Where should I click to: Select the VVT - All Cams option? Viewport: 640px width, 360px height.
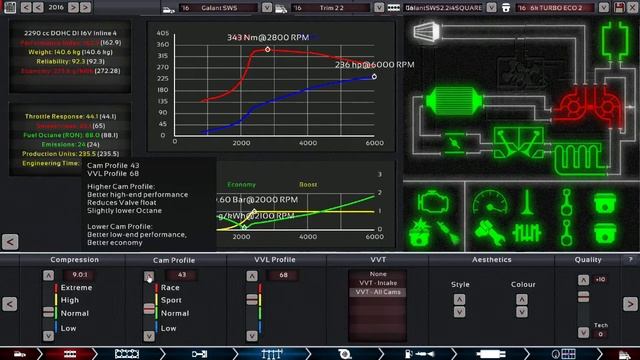(378, 292)
